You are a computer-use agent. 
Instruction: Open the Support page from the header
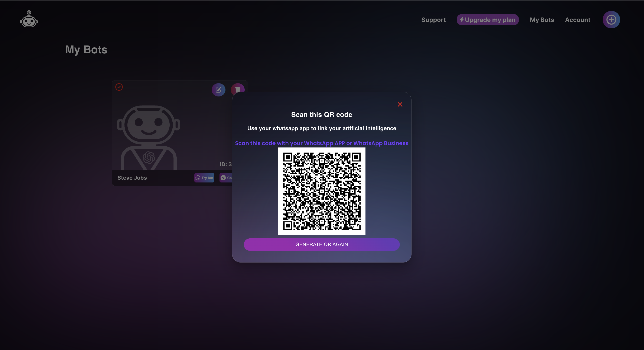433,20
